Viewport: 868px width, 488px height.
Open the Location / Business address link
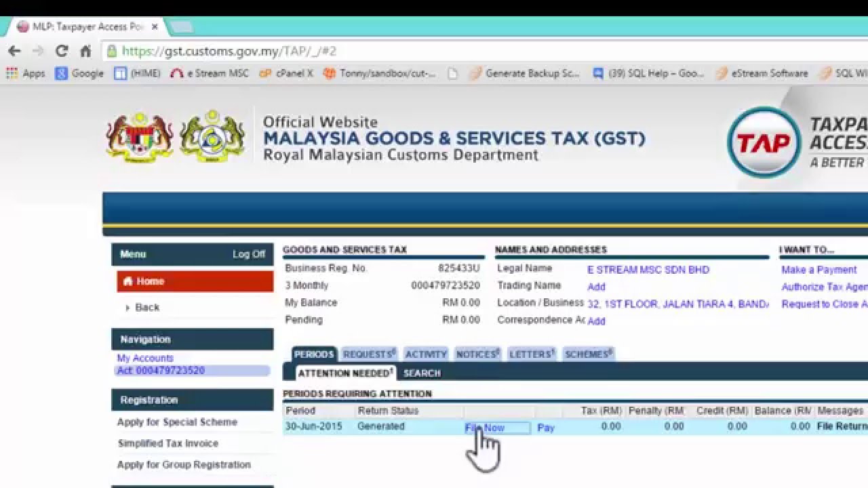coord(678,304)
